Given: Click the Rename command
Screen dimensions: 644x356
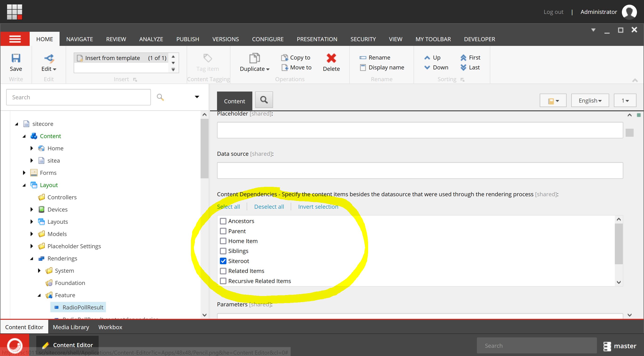Looking at the screenshot, I should pyautogui.click(x=375, y=58).
